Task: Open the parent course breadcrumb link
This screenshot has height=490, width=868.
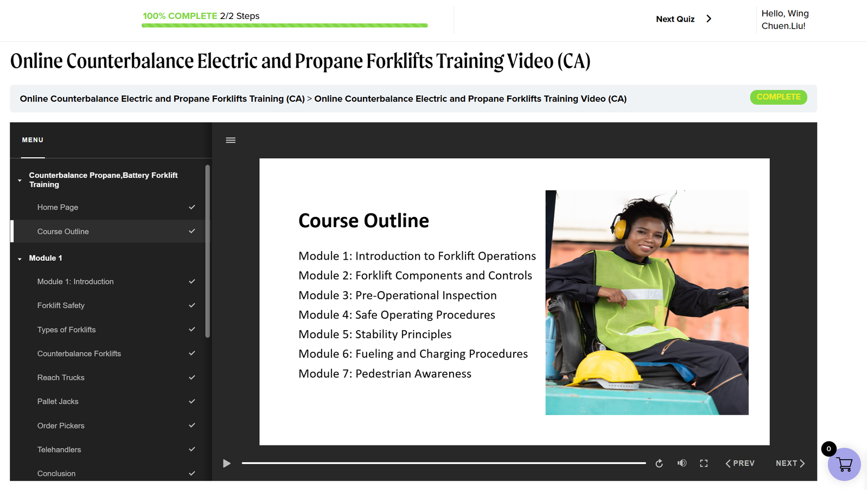Action: (x=162, y=99)
